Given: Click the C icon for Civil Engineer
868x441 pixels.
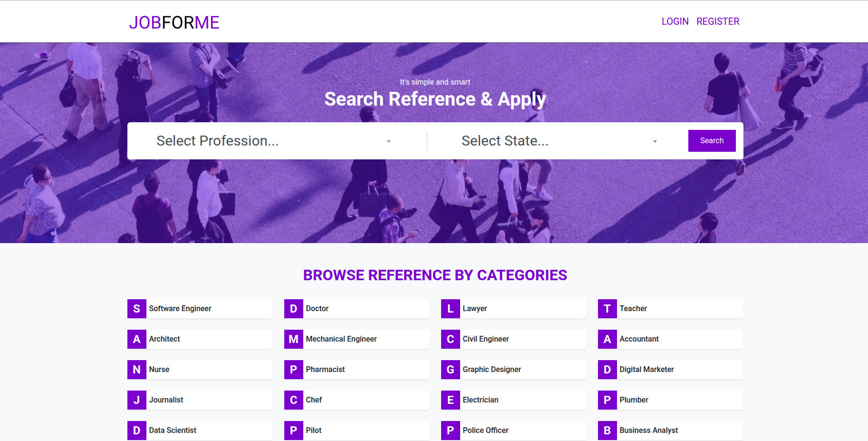Looking at the screenshot, I should [x=451, y=339].
